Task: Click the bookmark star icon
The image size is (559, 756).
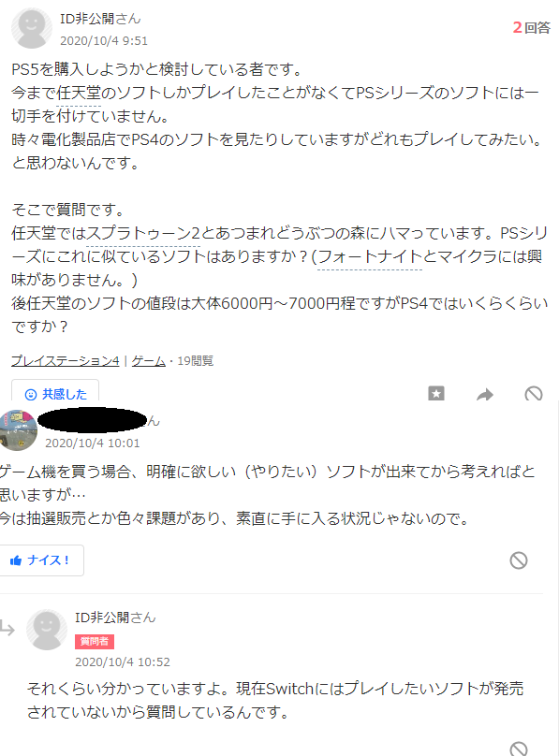Action: click(436, 393)
